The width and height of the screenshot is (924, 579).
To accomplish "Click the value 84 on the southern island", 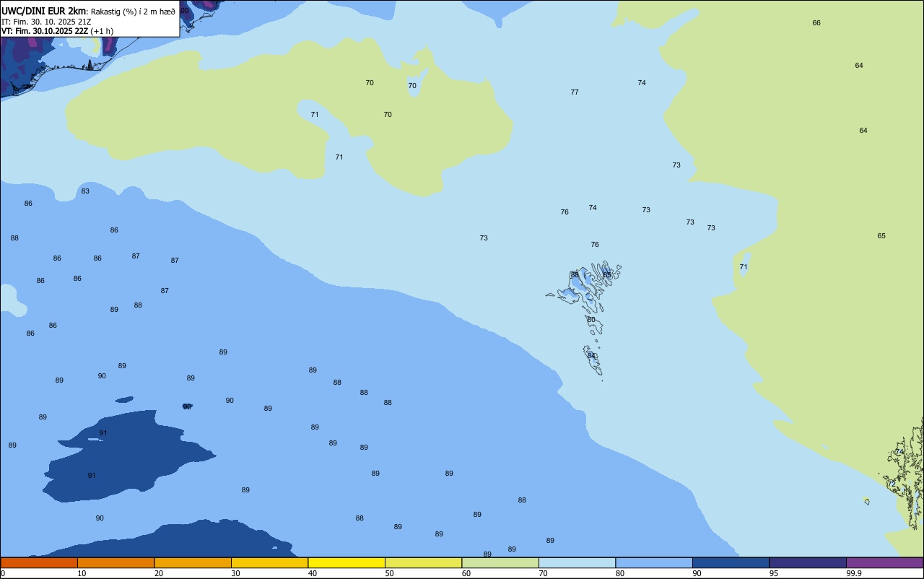I will pyautogui.click(x=591, y=355).
